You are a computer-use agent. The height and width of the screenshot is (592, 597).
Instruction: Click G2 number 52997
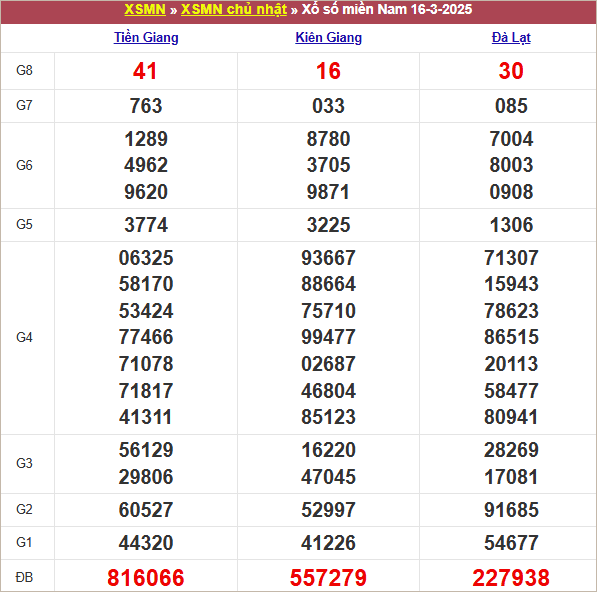coord(328,510)
